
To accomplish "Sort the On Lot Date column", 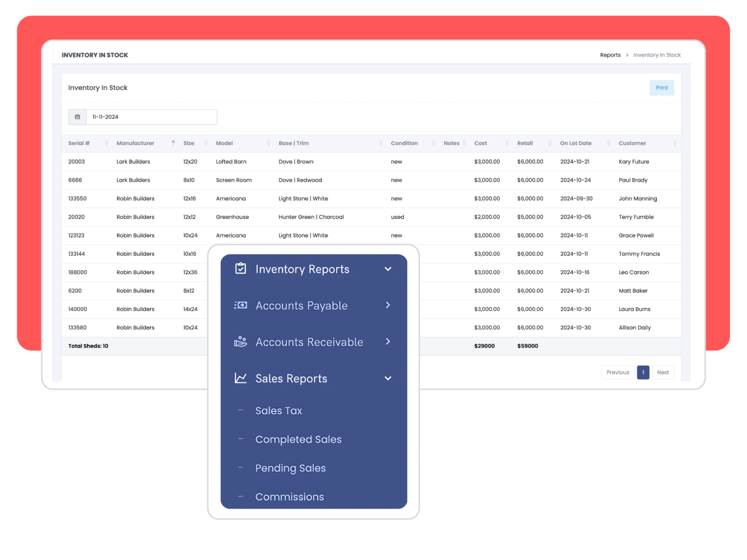I will pos(608,143).
